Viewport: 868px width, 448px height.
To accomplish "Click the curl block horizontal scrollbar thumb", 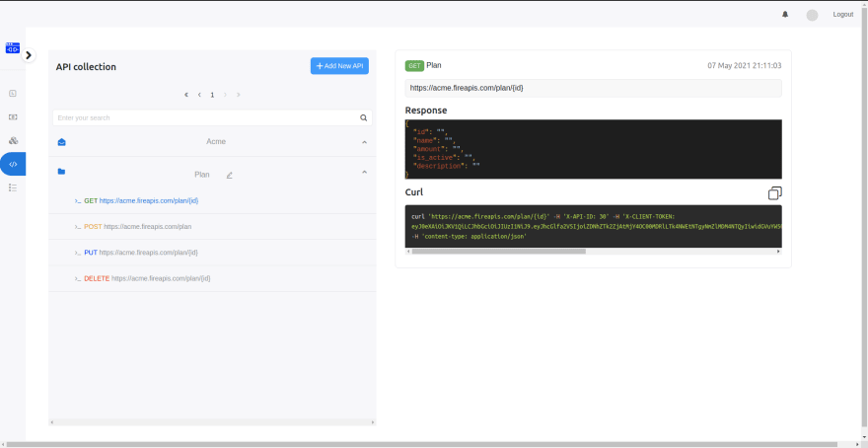I will click(499, 251).
